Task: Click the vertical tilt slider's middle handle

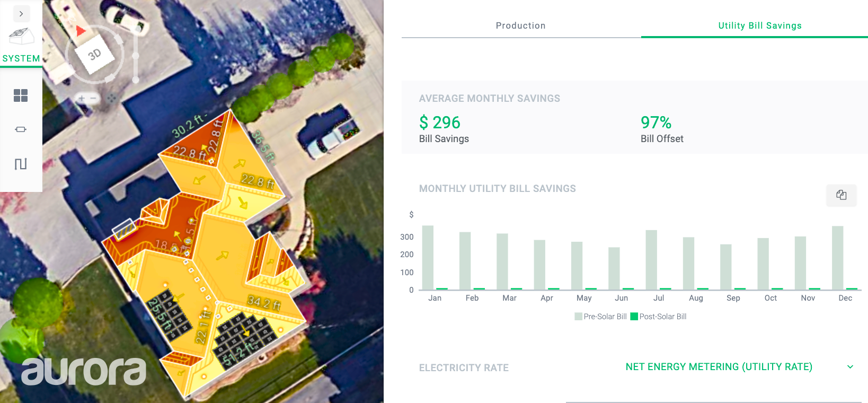Action: coord(136,56)
